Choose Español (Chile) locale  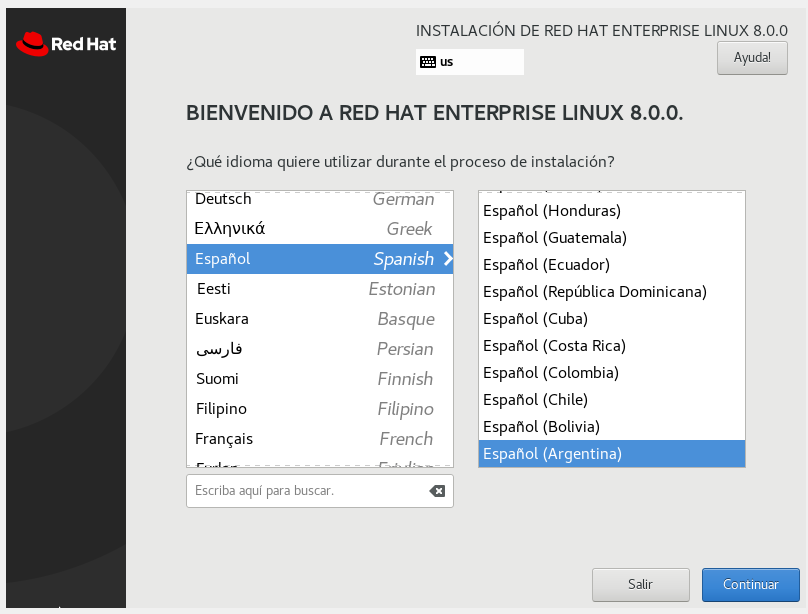tap(612, 400)
